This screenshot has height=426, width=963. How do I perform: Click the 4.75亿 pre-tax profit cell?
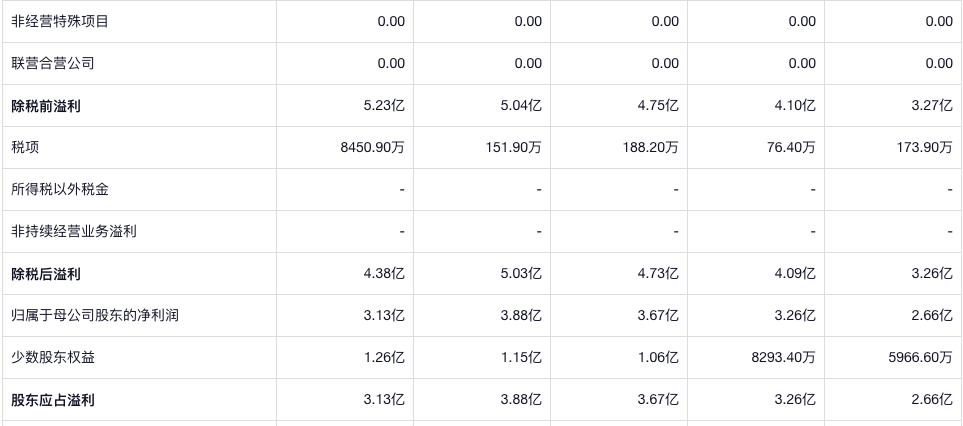coord(660,105)
